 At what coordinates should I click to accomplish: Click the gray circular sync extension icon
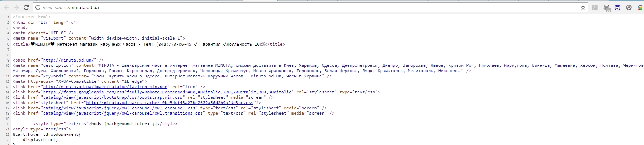(629, 7)
